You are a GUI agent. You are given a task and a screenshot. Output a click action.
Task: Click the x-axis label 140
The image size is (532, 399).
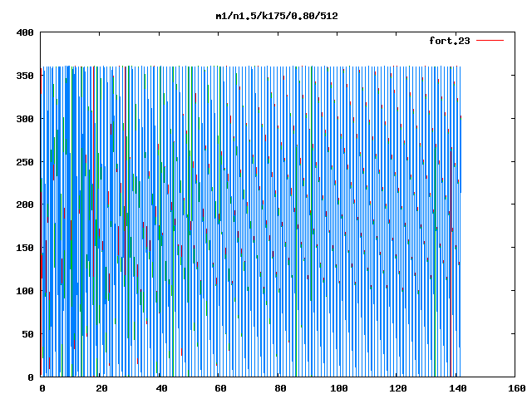(x=458, y=388)
